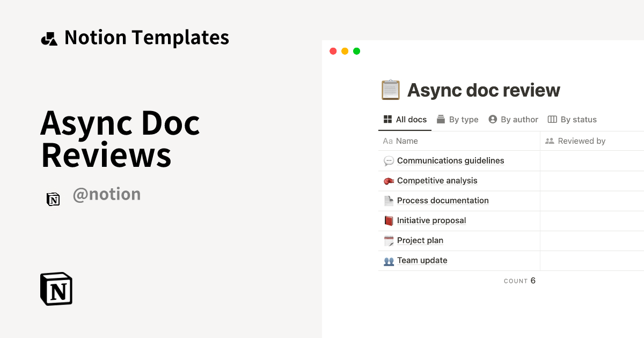
Task: Click the people icon next to Team update
Action: tap(388, 260)
